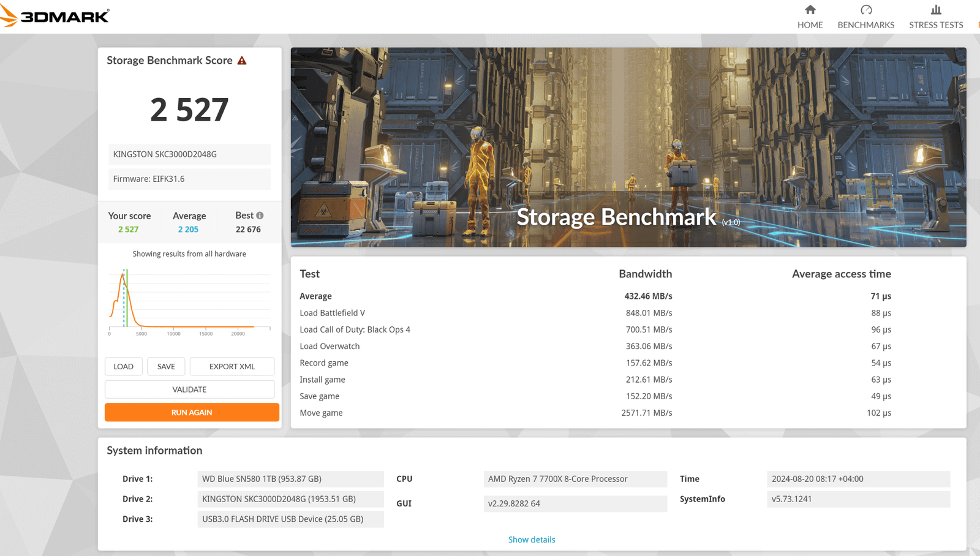Click info icon next to Best

click(260, 216)
